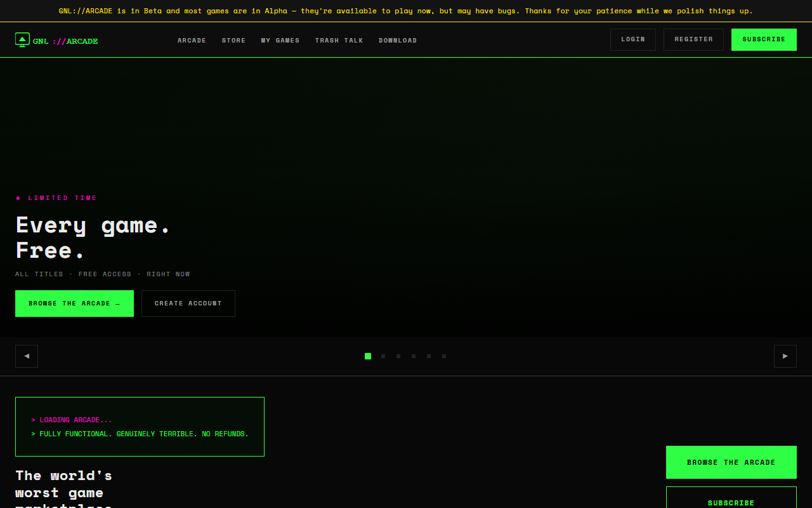Go to MY GAMES in the navigation
Viewport: 812px width, 508px height.
[x=280, y=41]
